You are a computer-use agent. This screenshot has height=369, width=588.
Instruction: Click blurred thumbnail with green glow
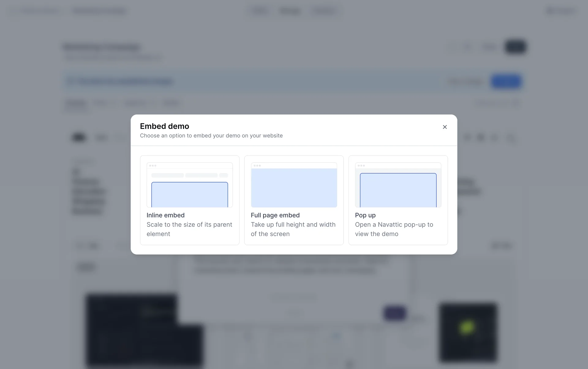[468, 333]
